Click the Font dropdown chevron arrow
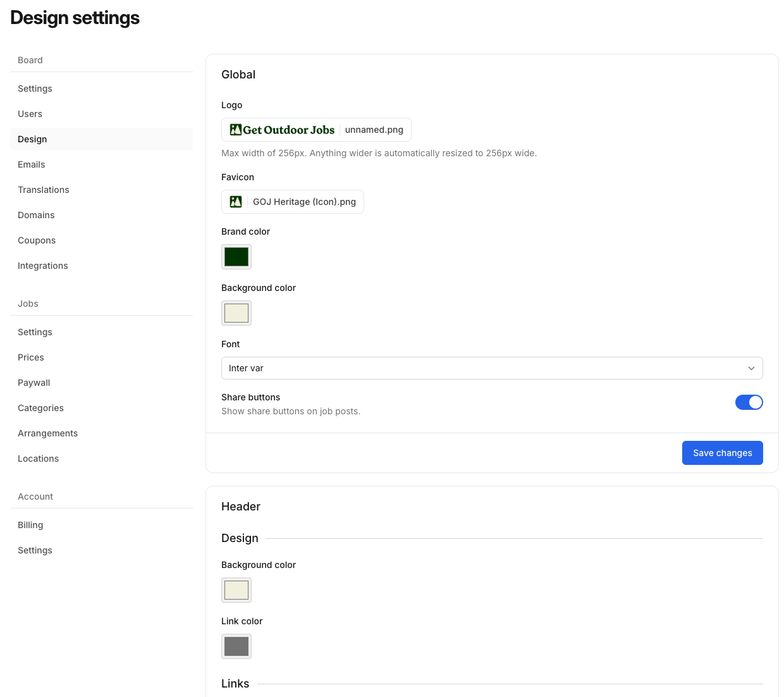The width and height of the screenshot is (784, 697). pos(751,368)
